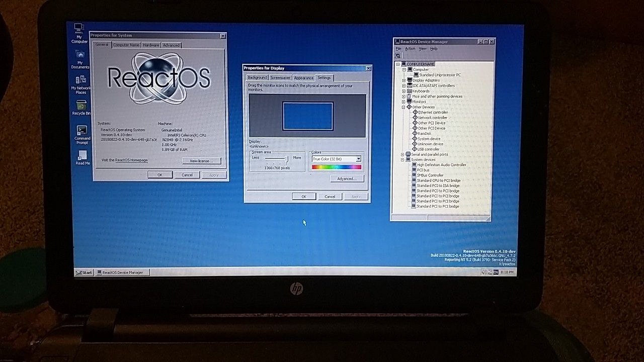
Task: Switch to the Background tab
Action: pyautogui.click(x=257, y=78)
